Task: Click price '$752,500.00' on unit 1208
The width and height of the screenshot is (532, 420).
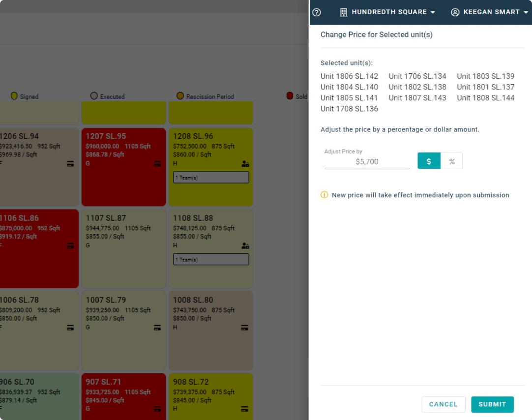Action: (190, 146)
